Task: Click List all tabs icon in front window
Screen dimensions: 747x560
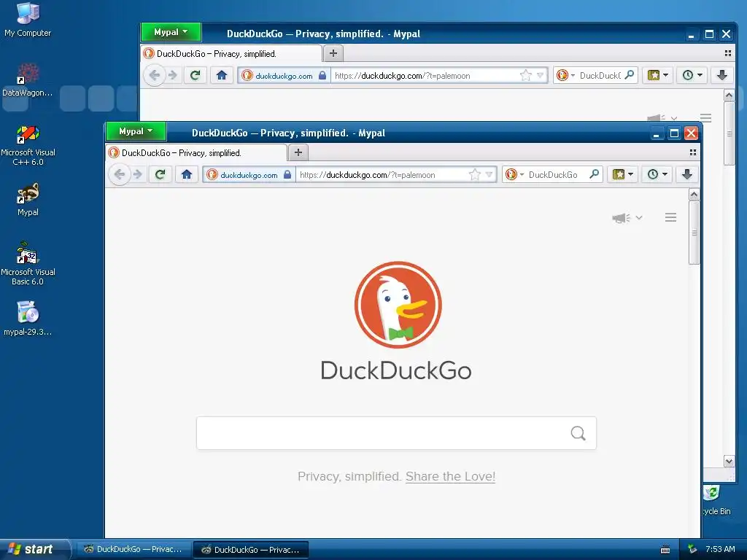Action: click(x=693, y=152)
